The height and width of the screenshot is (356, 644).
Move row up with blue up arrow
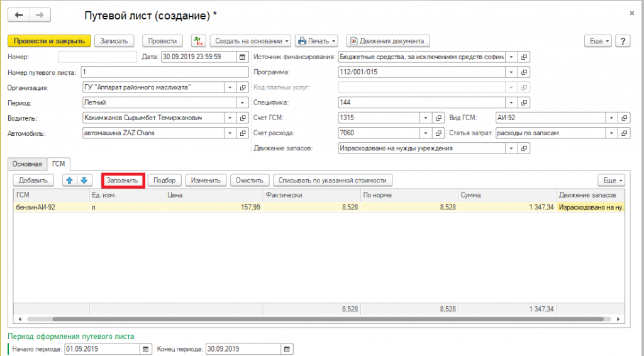(69, 181)
